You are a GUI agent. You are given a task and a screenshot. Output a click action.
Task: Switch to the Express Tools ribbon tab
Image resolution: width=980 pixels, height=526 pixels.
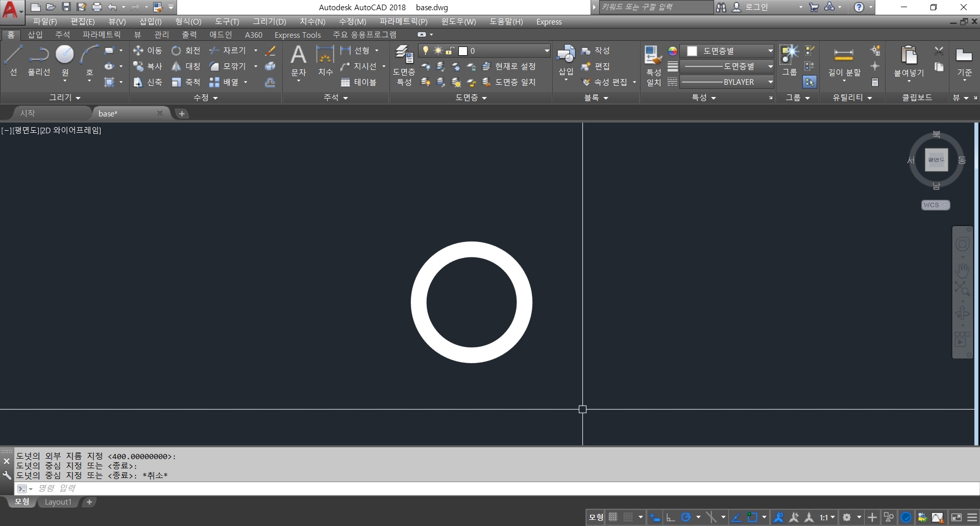[x=298, y=35]
